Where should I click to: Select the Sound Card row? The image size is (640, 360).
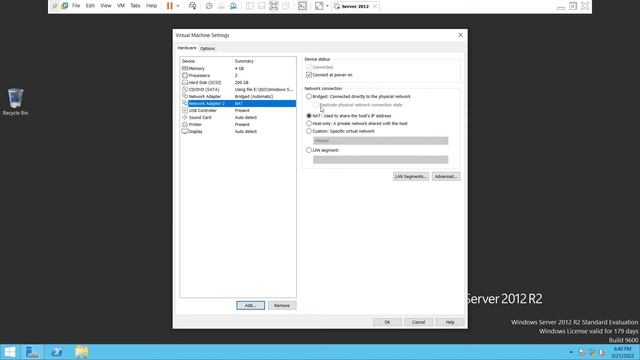coord(238,118)
